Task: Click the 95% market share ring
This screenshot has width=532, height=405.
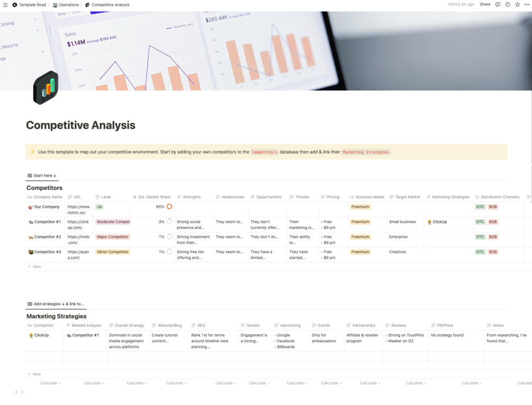Action: pyautogui.click(x=169, y=206)
